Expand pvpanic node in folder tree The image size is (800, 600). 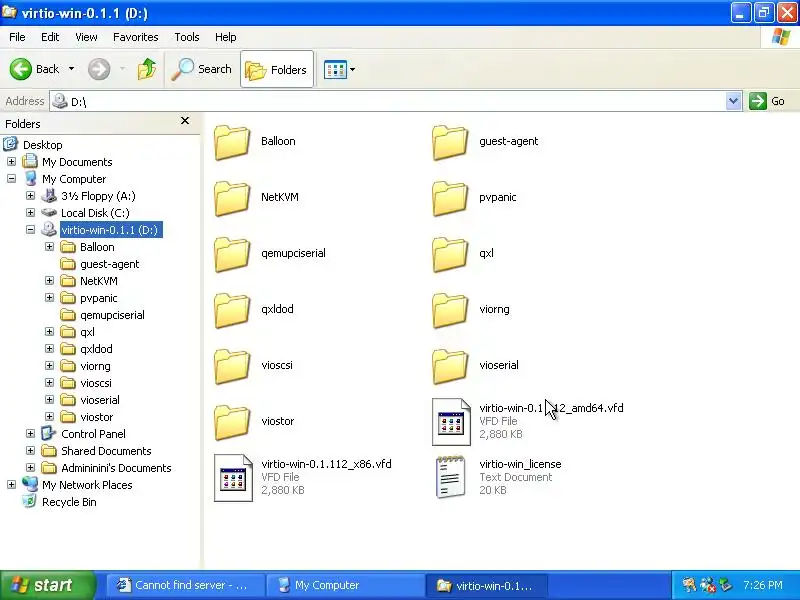(49, 297)
